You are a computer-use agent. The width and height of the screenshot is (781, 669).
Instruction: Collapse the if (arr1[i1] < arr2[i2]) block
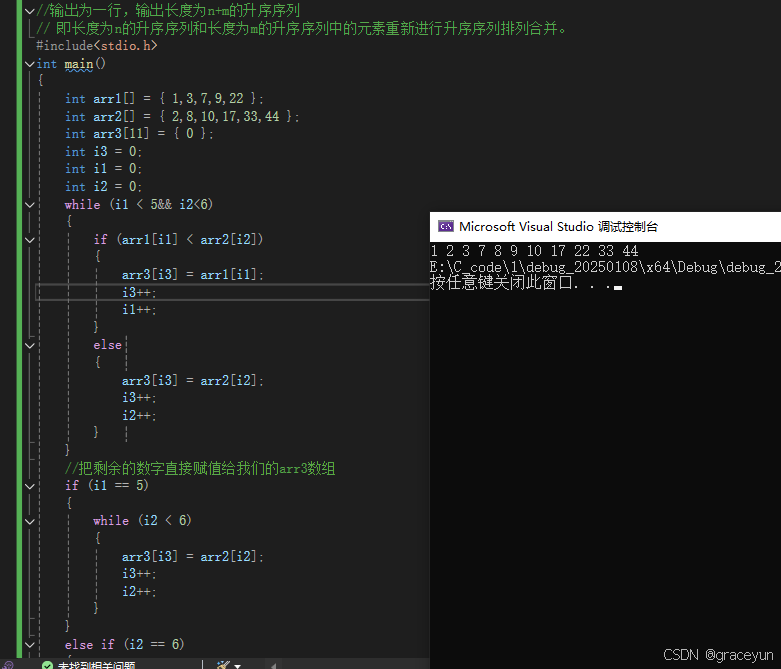(x=29, y=240)
